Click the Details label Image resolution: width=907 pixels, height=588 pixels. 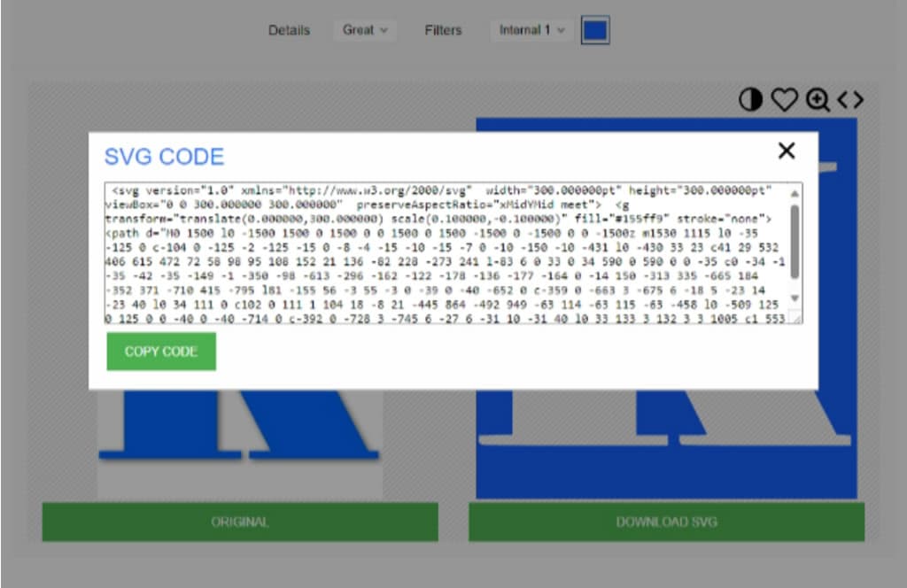289,30
